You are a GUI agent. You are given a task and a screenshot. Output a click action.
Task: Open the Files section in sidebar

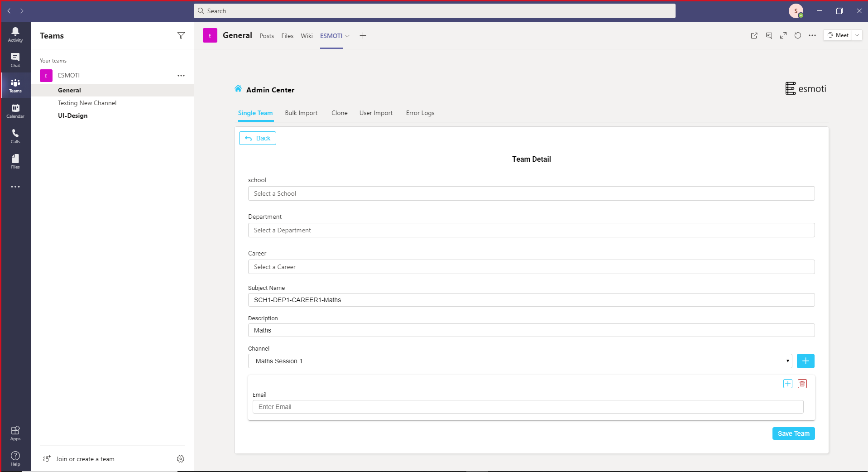(15, 161)
